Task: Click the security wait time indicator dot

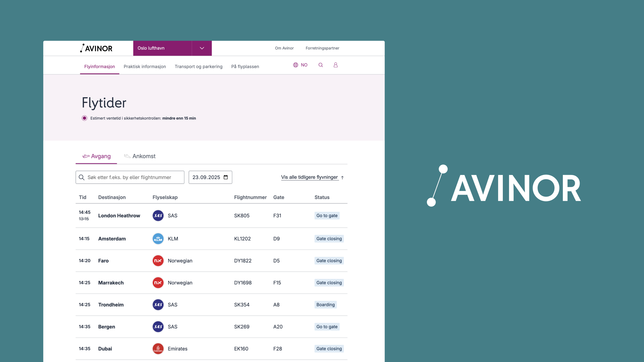Action: pyautogui.click(x=84, y=118)
